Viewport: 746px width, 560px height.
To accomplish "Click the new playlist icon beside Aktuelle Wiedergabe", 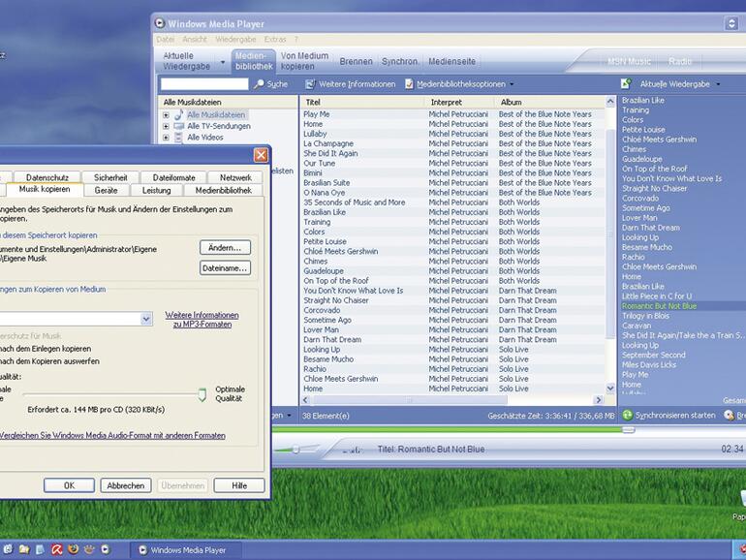I will pyautogui.click(x=626, y=83).
